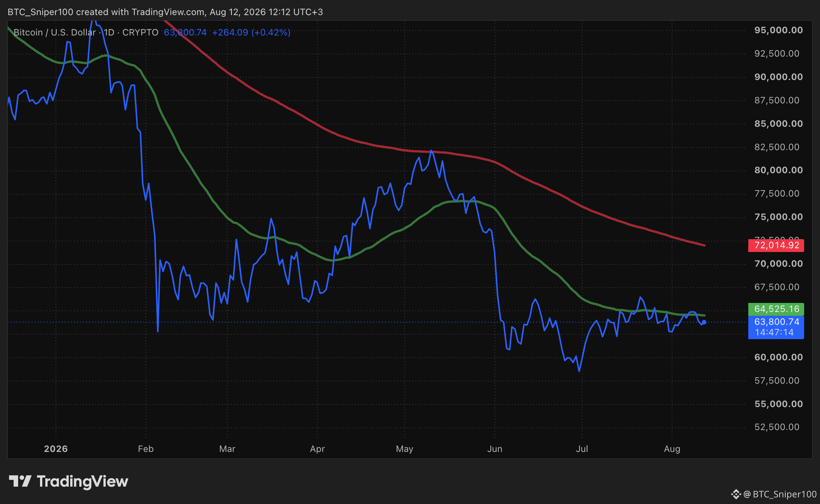820x504 pixels.
Task: Click the 70,000.00 price axis label
Action: coord(778,264)
